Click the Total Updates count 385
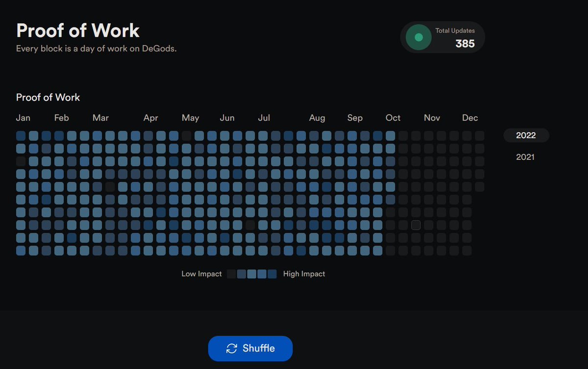Viewport: 588px width, 369px height. (465, 44)
